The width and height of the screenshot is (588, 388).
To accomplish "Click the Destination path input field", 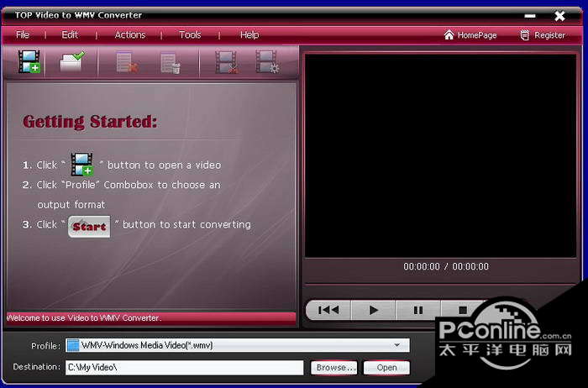I will click(x=184, y=367).
